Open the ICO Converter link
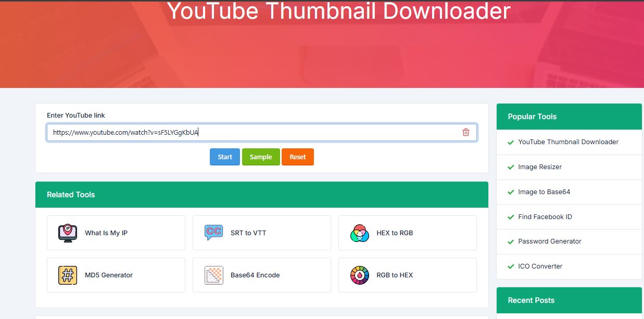Screen dimensions: 644x319 click(x=540, y=266)
